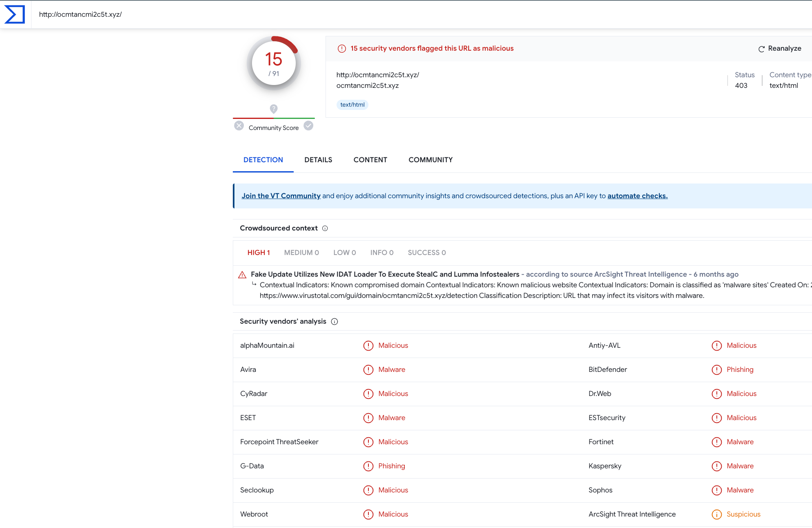Click the Suspicious verdict for ArcSight

743,514
